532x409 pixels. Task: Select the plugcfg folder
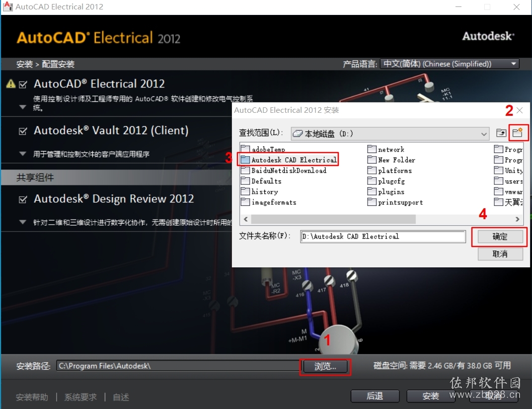386,181
